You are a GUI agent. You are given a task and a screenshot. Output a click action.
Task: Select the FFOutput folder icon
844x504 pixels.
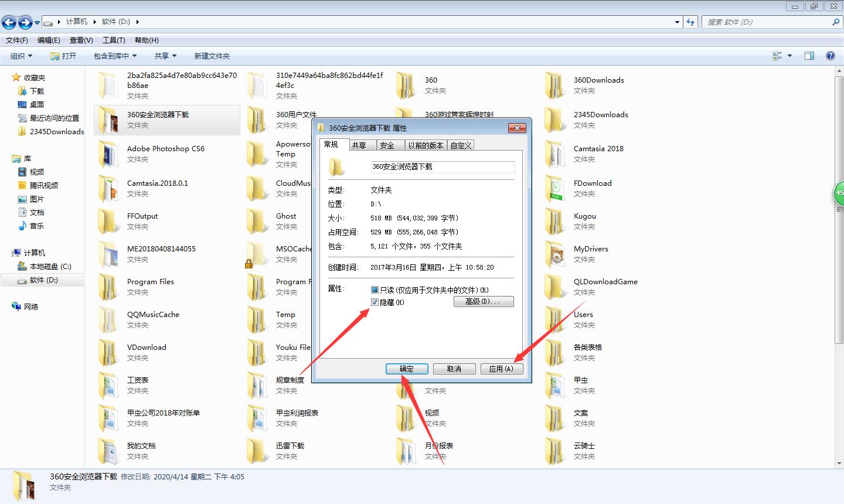coord(108,221)
